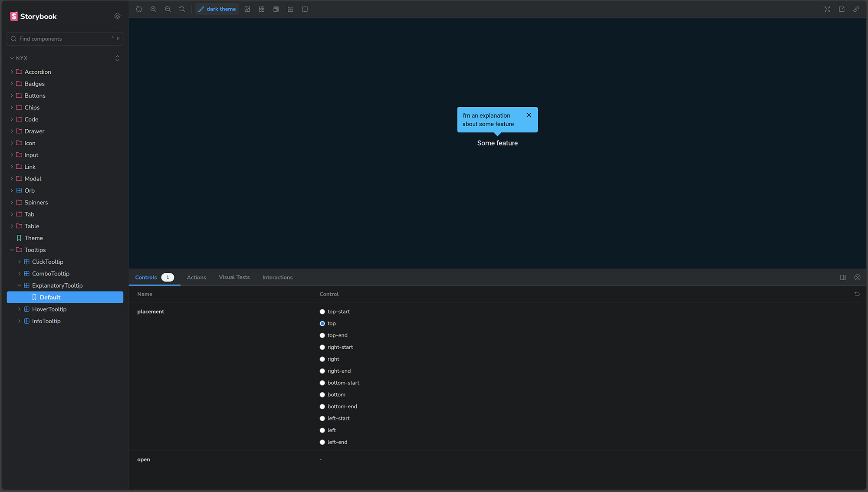This screenshot has height=492, width=868.
Task: Select the bottom placement radio button
Action: (322, 395)
